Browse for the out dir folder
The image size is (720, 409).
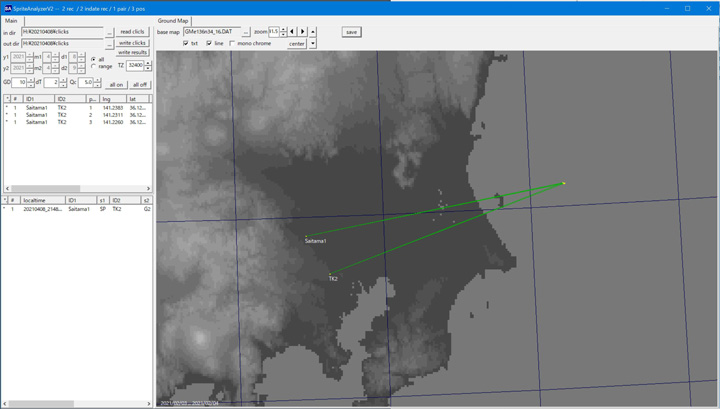[x=110, y=43]
